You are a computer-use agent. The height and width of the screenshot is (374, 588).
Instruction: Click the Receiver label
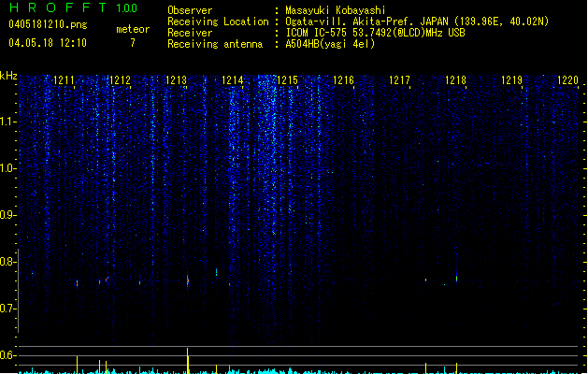(190, 33)
